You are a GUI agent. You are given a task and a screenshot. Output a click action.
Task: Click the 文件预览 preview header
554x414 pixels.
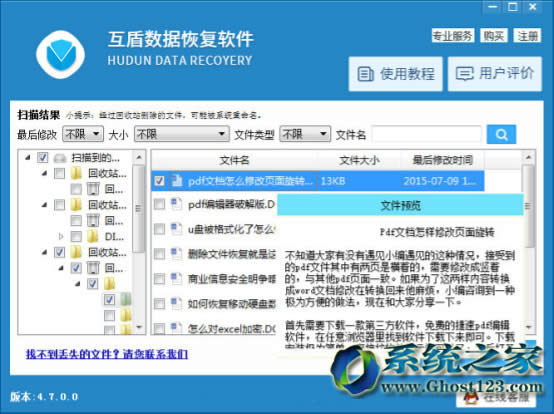[x=400, y=205]
